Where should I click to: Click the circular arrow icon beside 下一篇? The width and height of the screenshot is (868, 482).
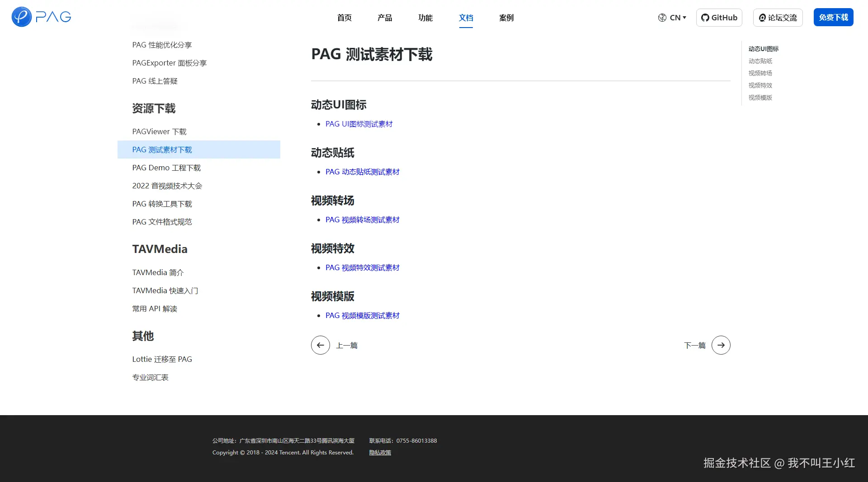pos(721,345)
